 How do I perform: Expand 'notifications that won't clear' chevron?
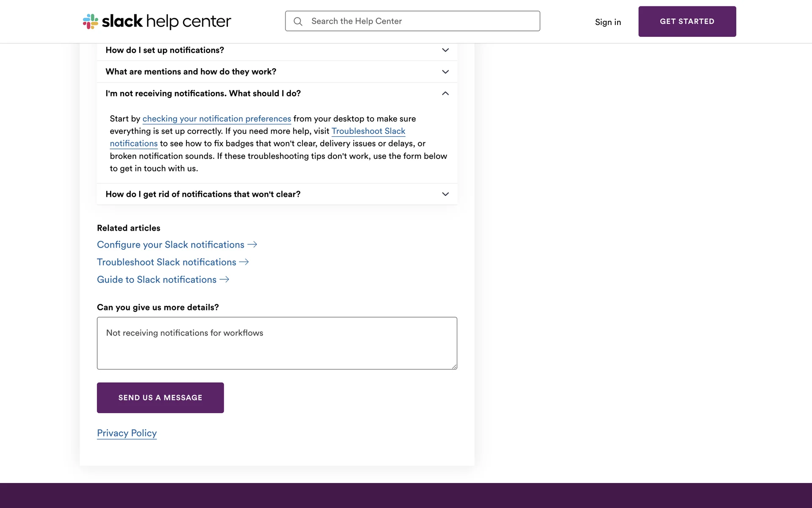click(x=445, y=194)
